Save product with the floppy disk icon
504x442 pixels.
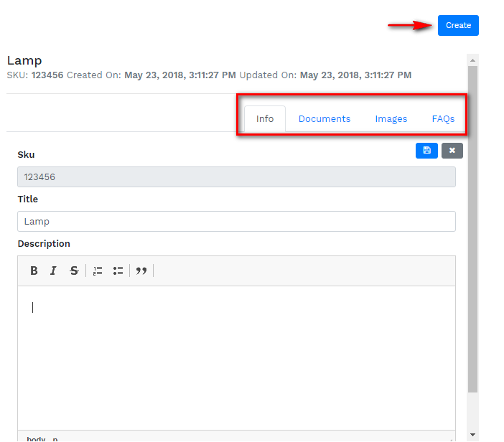coord(426,151)
